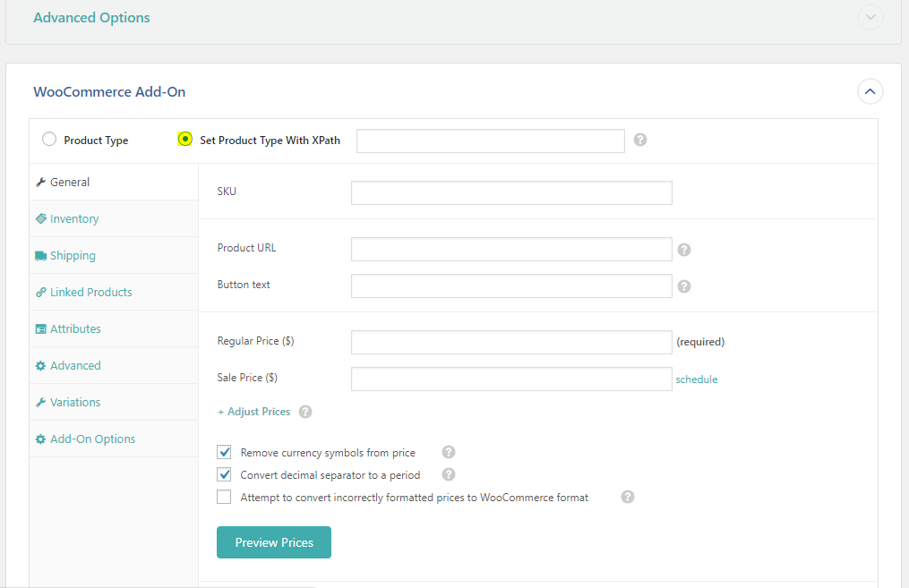Screen dimensions: 909x588
Task: Switch to the General tab
Action: [114, 182]
